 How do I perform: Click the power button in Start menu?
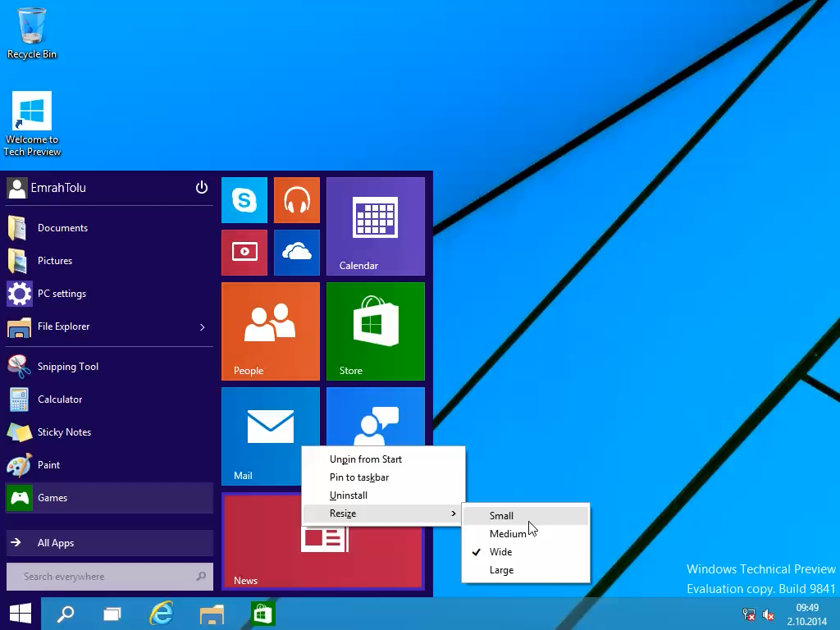(202, 188)
